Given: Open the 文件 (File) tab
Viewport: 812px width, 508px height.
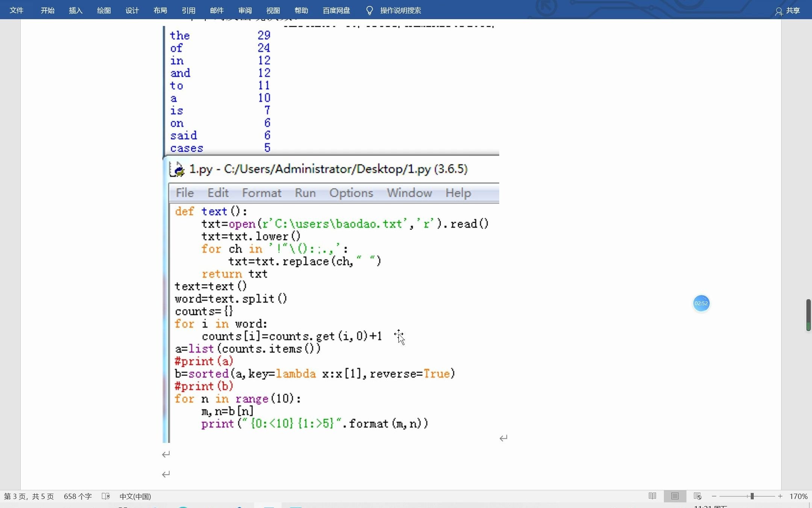Looking at the screenshot, I should (x=17, y=11).
